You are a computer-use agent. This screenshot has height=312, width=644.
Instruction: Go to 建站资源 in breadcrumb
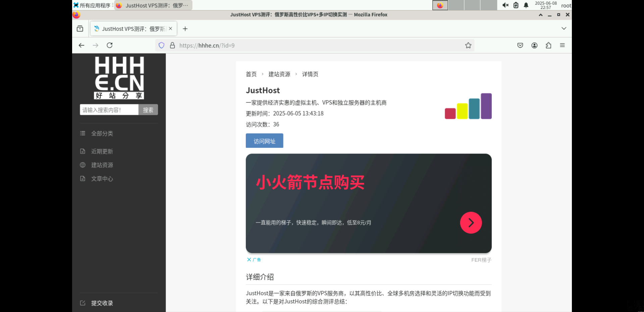(279, 74)
